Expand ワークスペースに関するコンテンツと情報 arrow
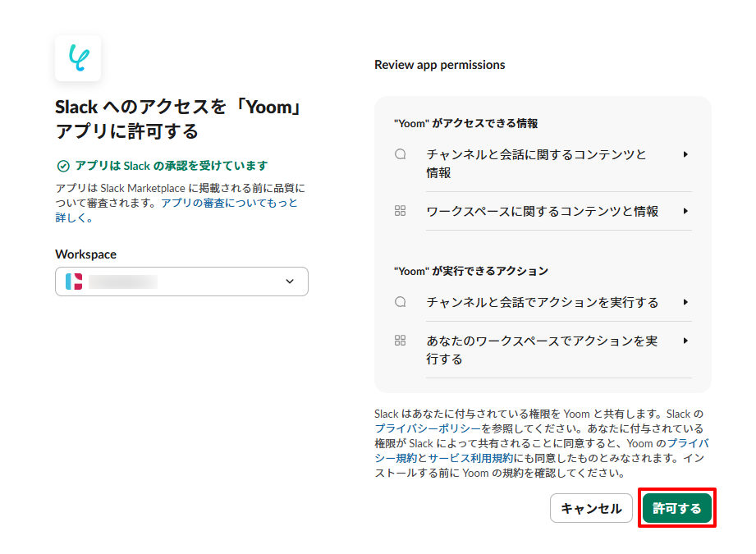Screen dimensions: 756x554 [685, 211]
